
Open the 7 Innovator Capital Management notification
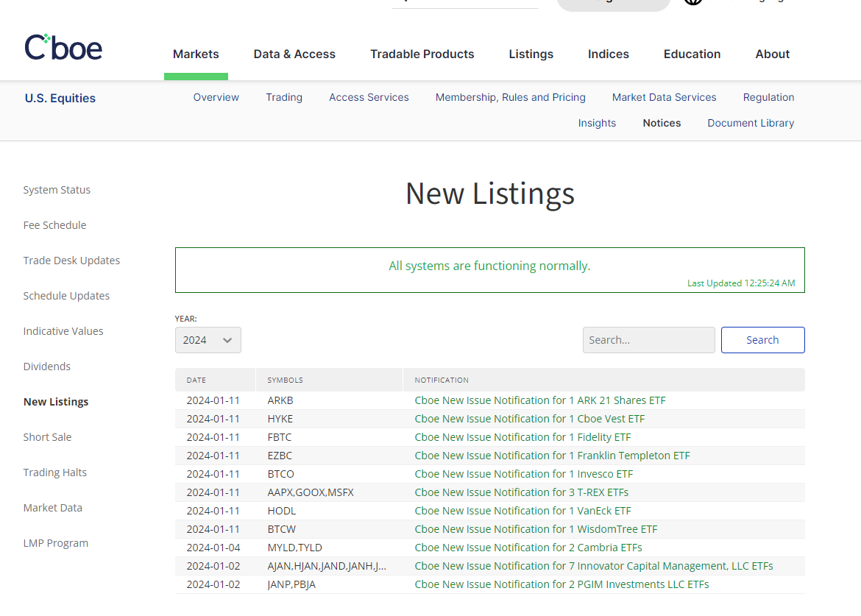point(594,566)
